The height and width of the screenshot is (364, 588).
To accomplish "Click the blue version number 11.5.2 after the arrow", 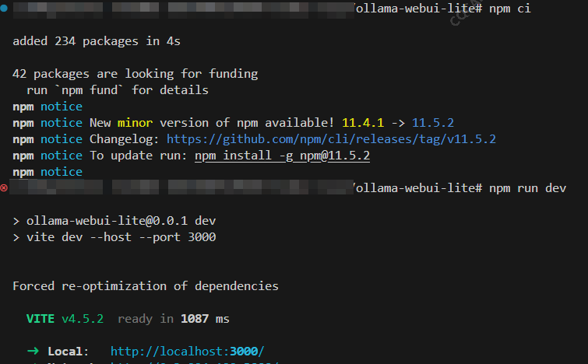I will pyautogui.click(x=433, y=123).
